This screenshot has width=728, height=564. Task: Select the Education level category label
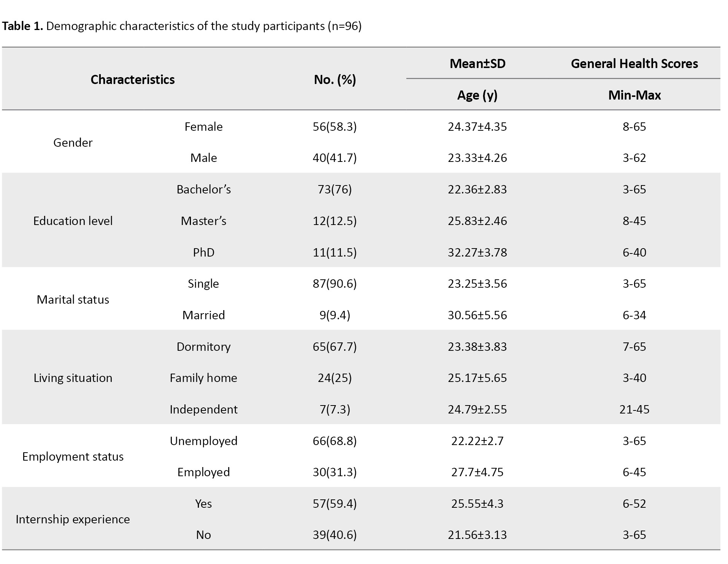click(73, 221)
